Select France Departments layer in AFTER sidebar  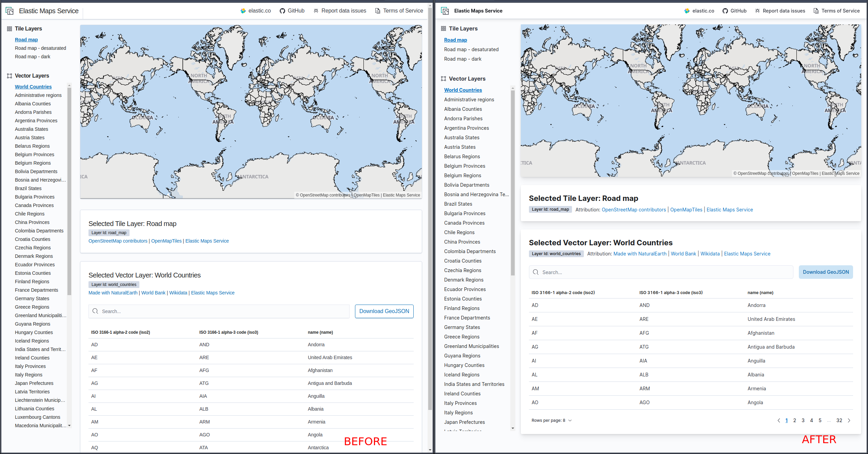point(467,318)
